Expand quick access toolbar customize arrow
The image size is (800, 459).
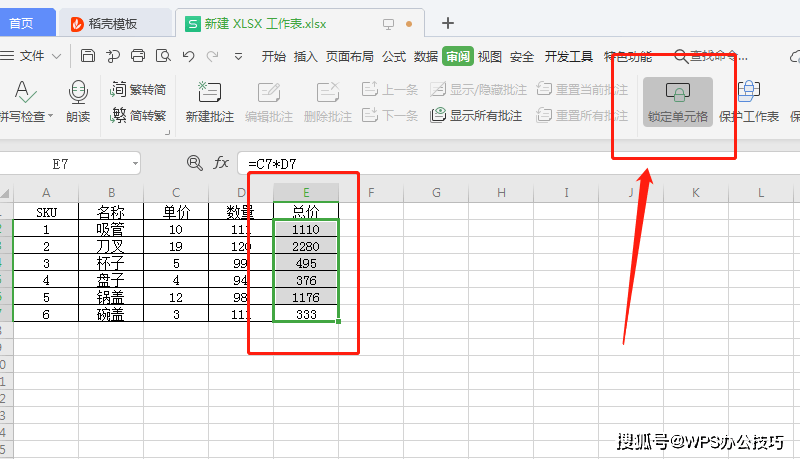click(238, 57)
